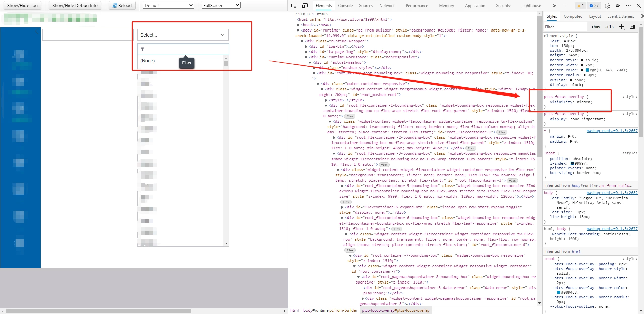644x314 pixels.
Task: Expand the margin shorthand triangle
Action: [x=569, y=136]
